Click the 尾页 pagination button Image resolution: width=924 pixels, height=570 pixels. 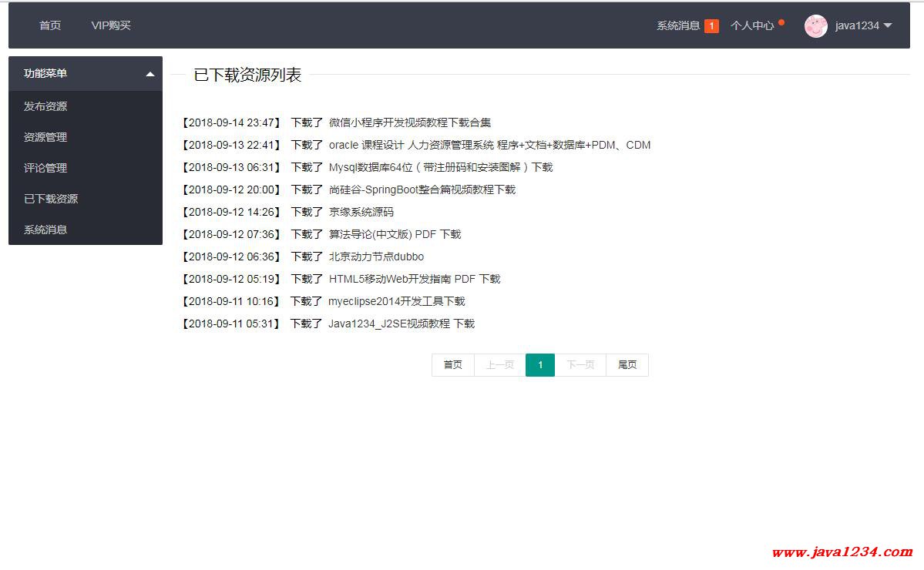pyautogui.click(x=627, y=365)
